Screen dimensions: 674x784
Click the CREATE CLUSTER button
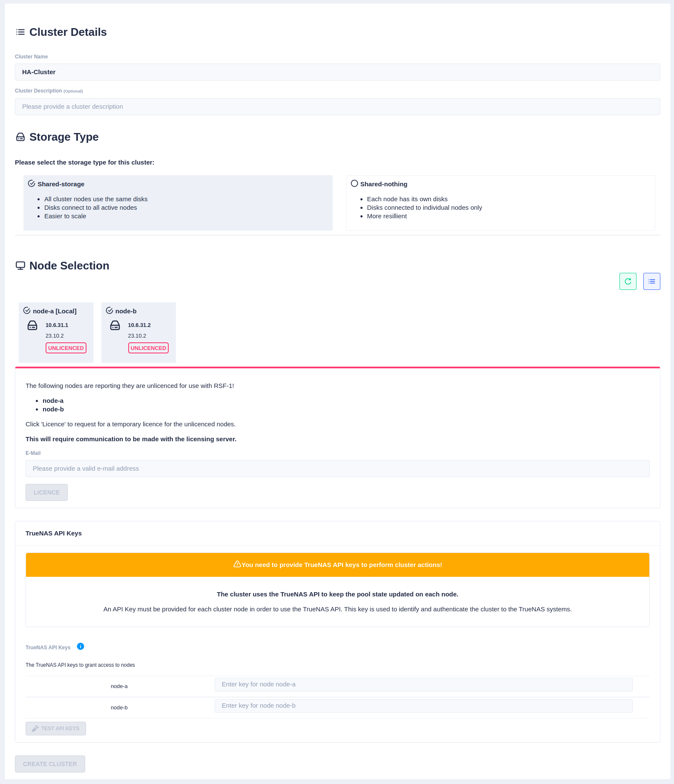pyautogui.click(x=50, y=764)
